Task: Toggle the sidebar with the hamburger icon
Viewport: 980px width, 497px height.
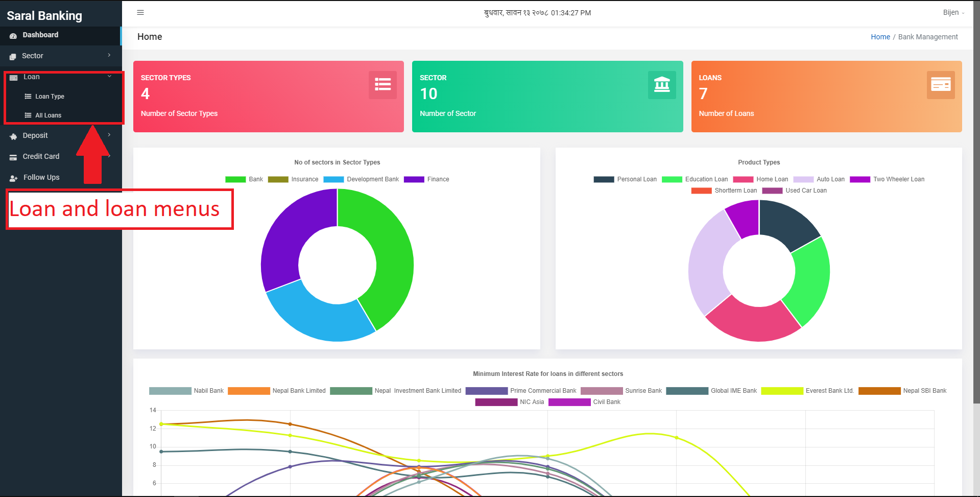Action: coord(140,13)
